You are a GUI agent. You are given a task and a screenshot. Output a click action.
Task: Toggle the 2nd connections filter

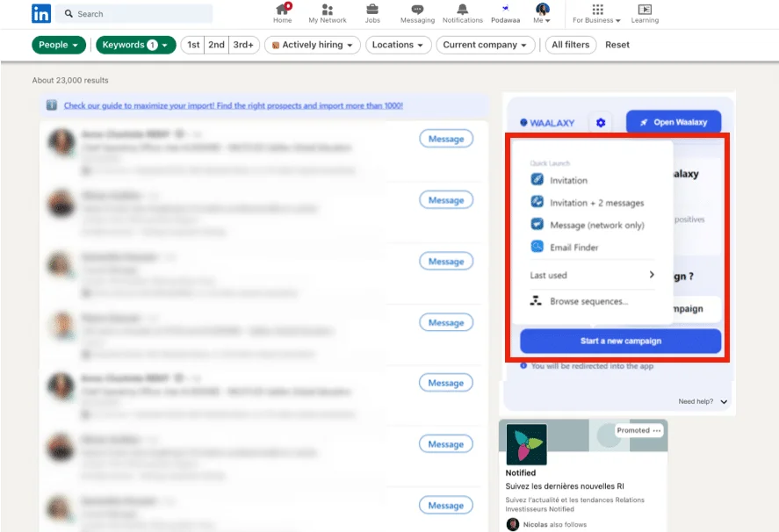[x=216, y=45]
